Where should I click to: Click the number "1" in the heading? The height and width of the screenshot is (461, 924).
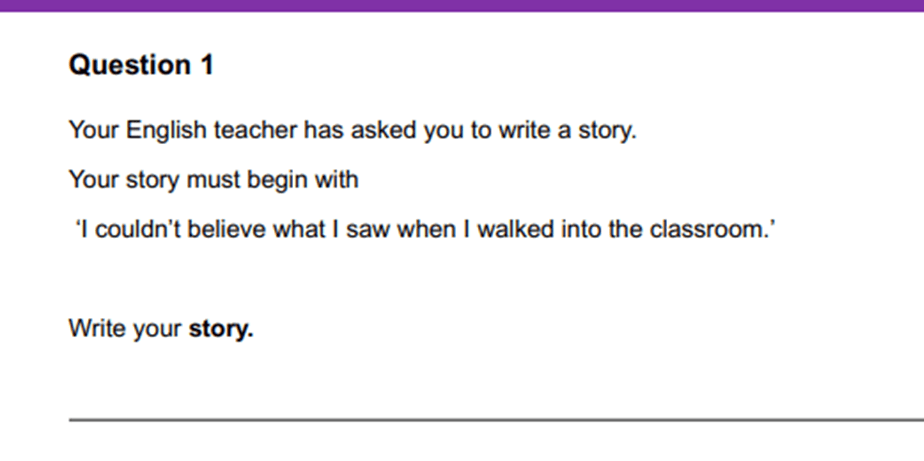(207, 66)
